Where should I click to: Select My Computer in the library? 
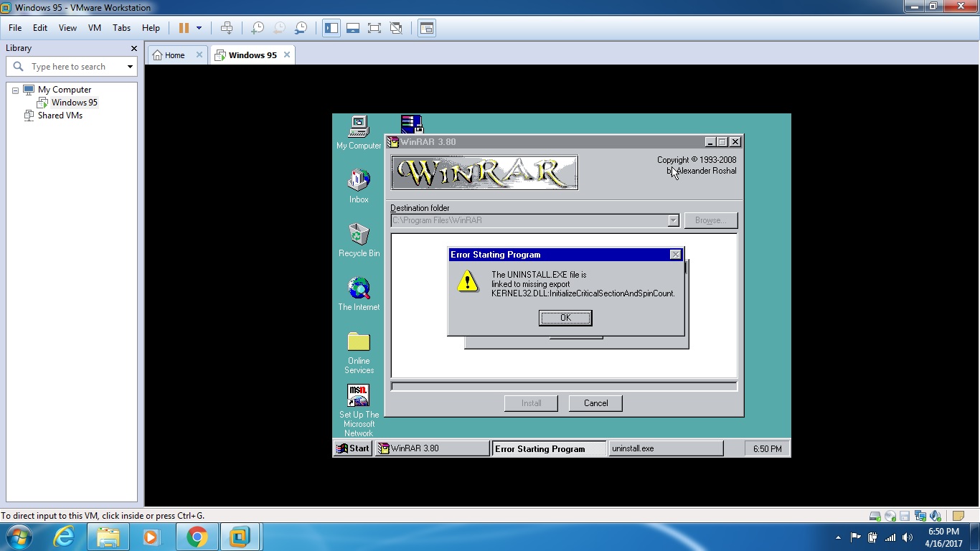[x=65, y=90]
